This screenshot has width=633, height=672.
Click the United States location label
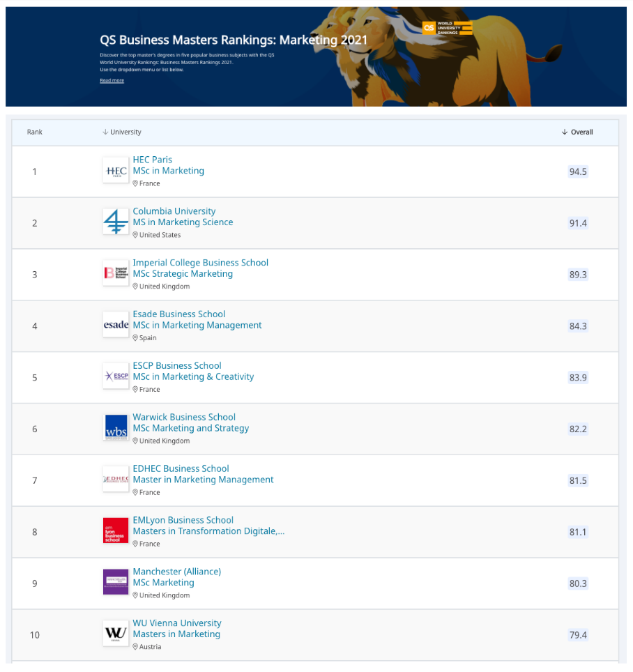tap(156, 235)
